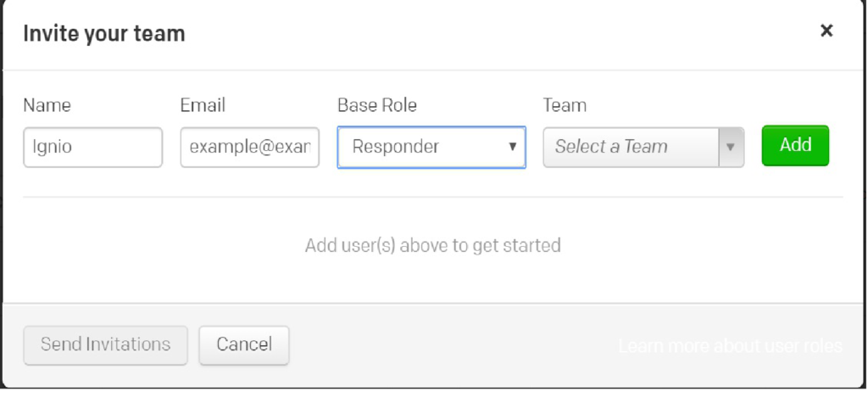Viewport: 868px width, 397px height.
Task: Click the Base Role label
Action: 377,106
